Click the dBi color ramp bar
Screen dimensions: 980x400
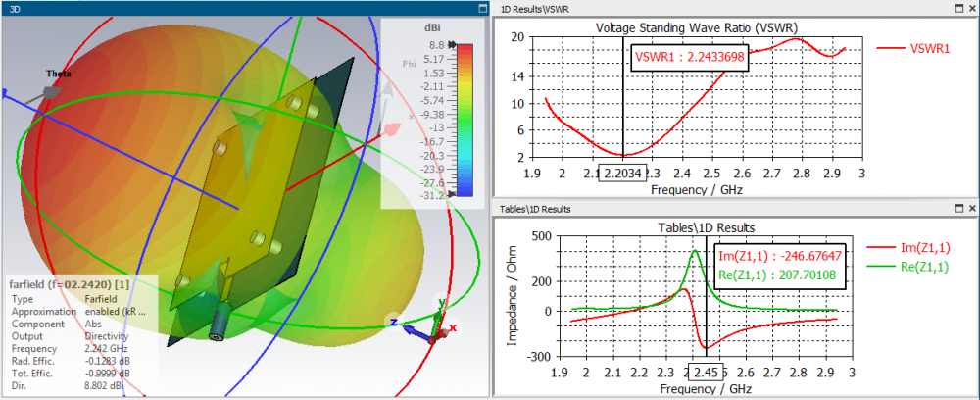465,120
